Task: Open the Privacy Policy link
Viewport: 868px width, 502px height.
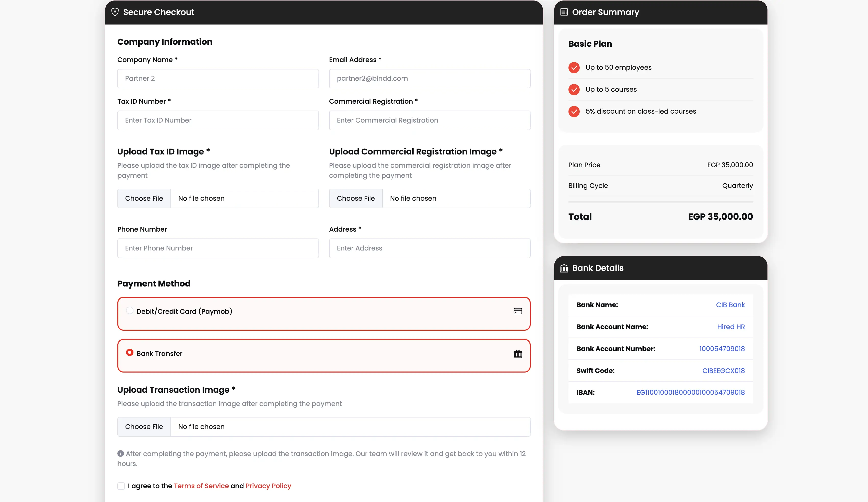Action: 268,486
